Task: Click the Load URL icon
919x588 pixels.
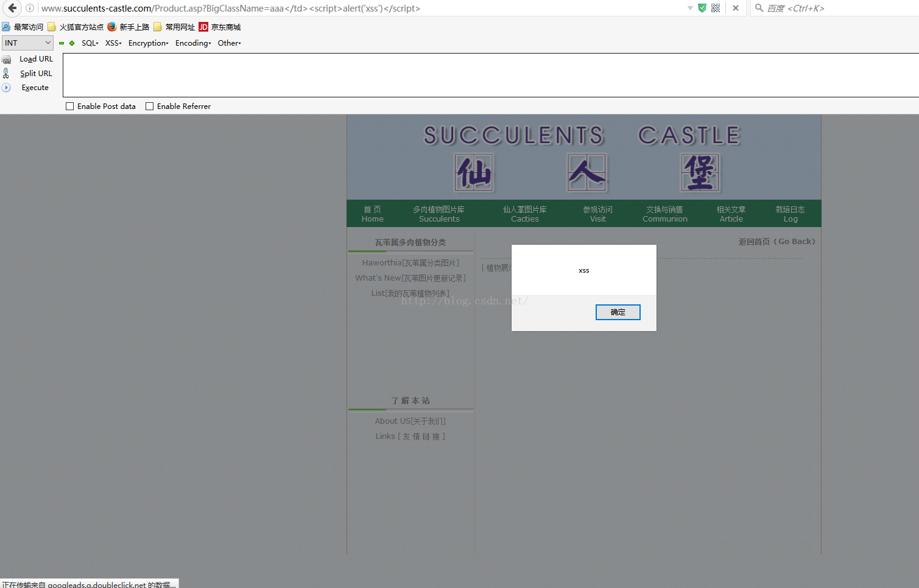Action: click(x=7, y=59)
